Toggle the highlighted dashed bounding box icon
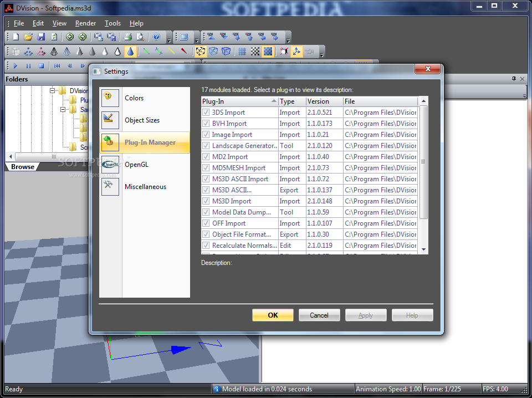 201,51
